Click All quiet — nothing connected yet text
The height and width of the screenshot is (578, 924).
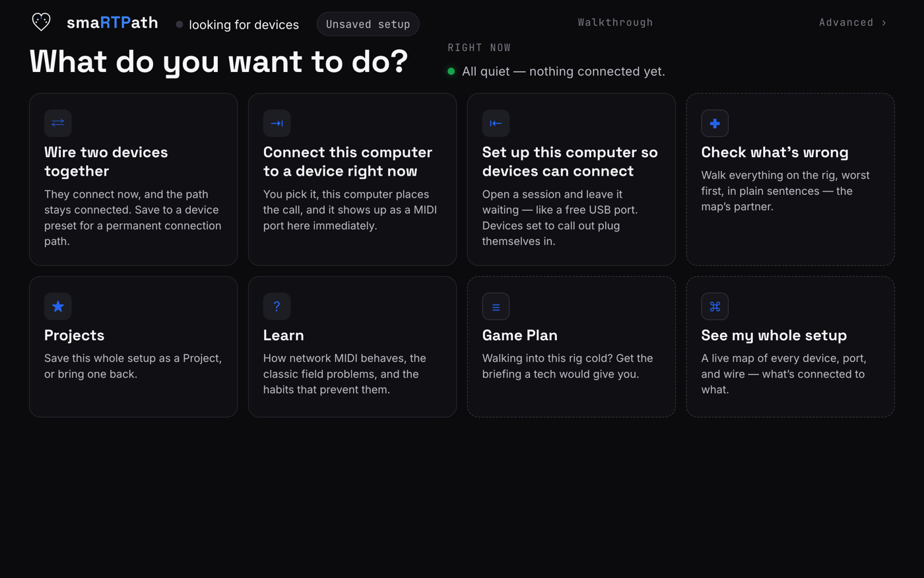click(564, 71)
